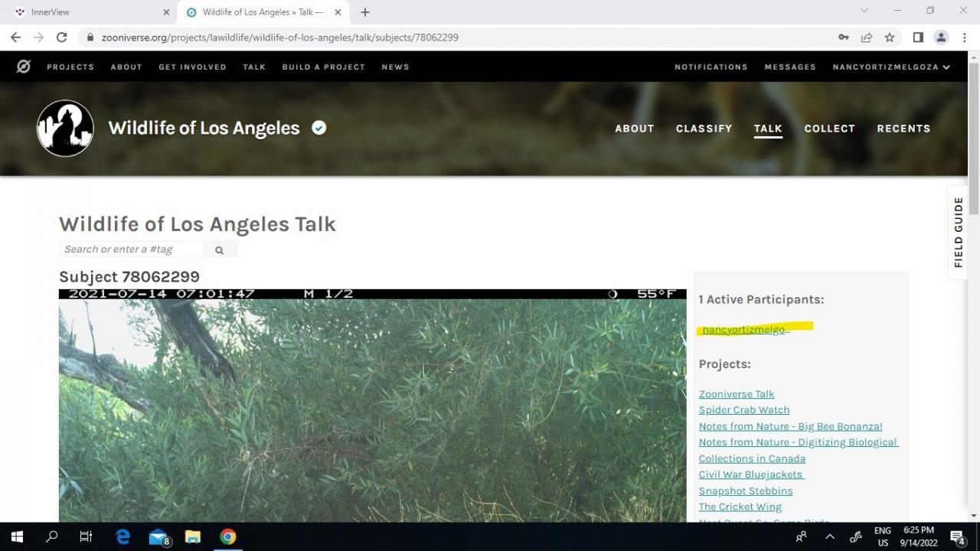Close the InnerView tab
This screenshot has width=980, height=551.
tap(166, 12)
